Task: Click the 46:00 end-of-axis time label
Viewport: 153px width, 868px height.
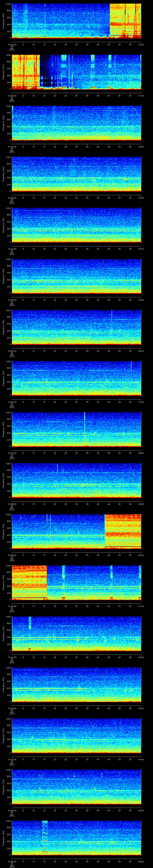Action: click(x=141, y=861)
